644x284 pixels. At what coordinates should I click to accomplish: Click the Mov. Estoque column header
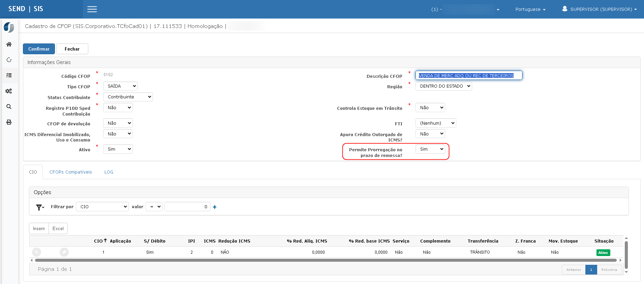click(x=563, y=241)
